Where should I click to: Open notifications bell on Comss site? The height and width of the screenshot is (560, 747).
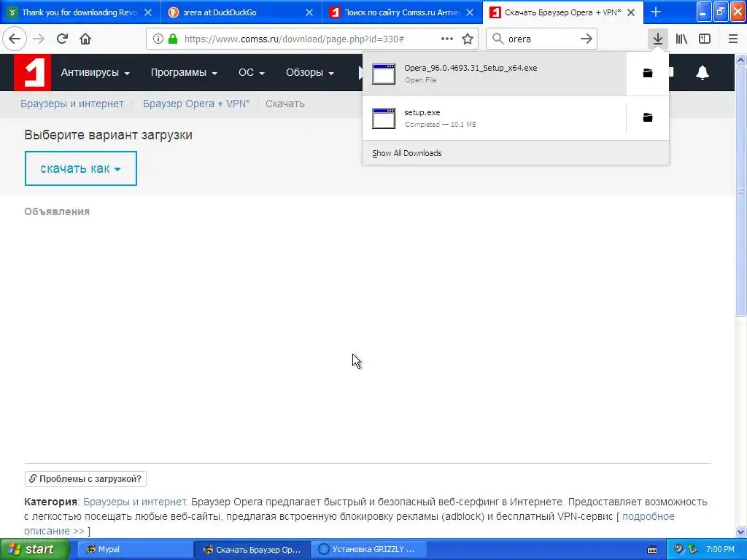[703, 73]
